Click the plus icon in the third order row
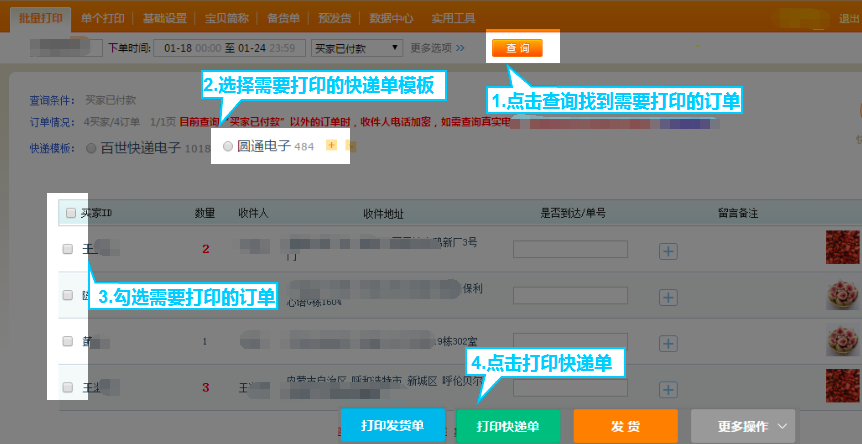This screenshot has height=444, width=862. tap(668, 341)
